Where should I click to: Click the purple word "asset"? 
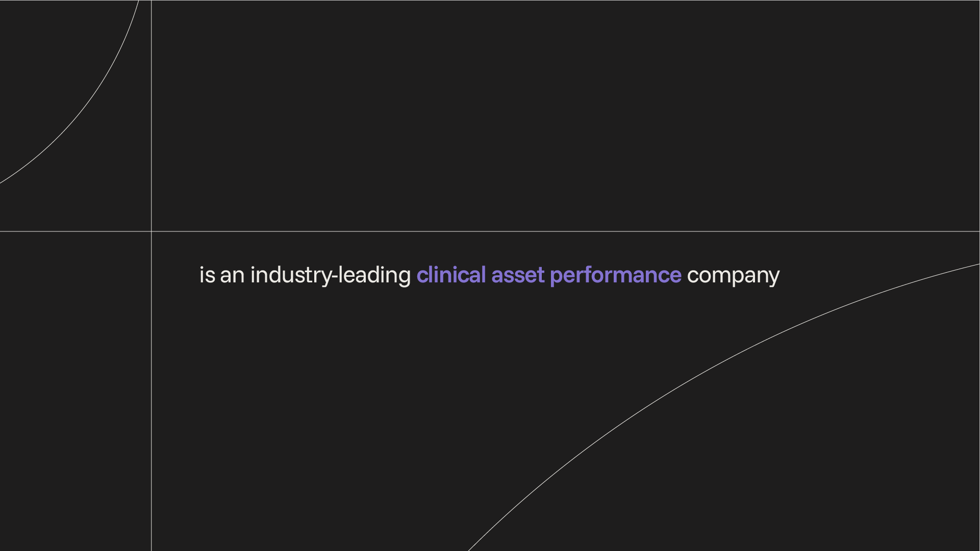[518, 276]
